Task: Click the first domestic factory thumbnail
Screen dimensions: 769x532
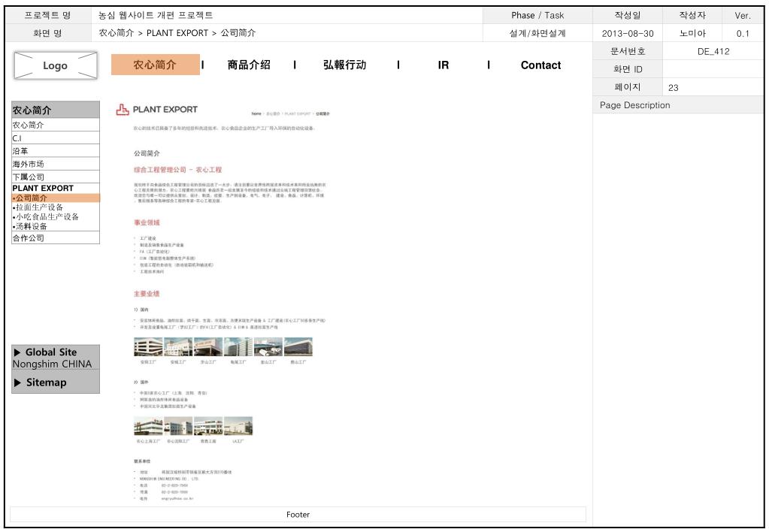Action: [x=148, y=346]
